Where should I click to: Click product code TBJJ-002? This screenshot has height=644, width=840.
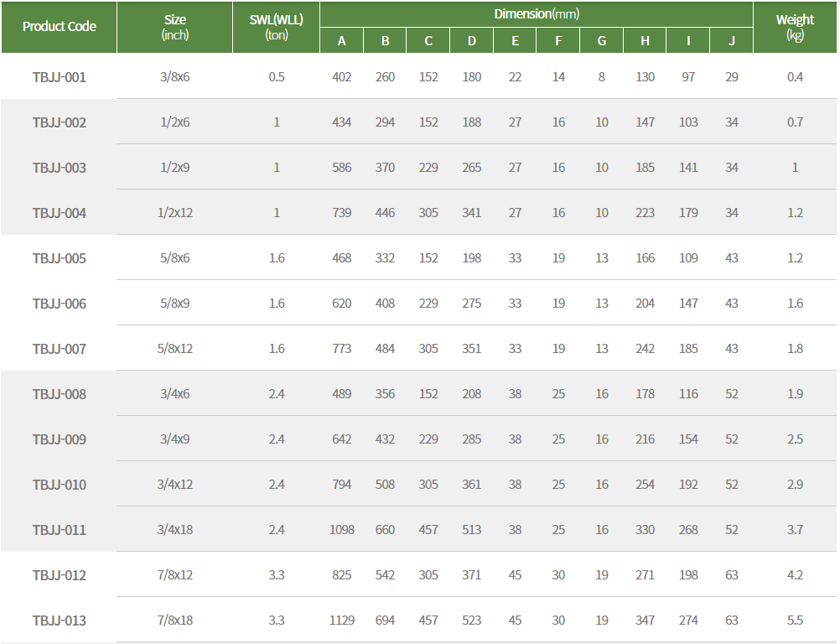point(59,122)
